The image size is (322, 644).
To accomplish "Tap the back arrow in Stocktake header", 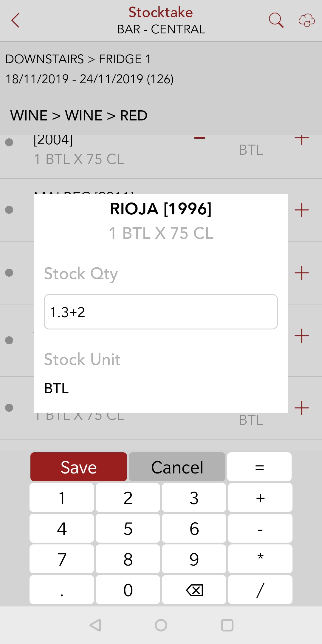I will pyautogui.click(x=16, y=20).
